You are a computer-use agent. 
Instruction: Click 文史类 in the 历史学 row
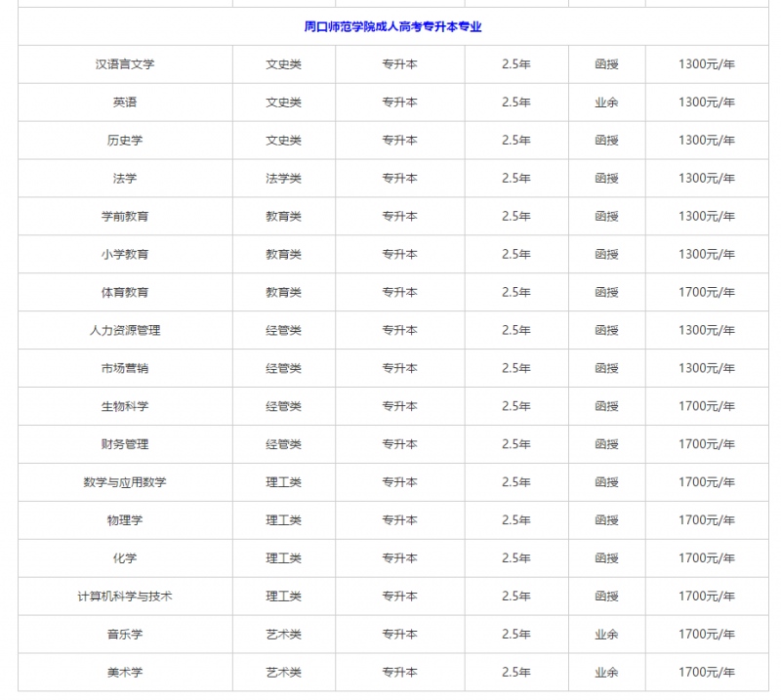(x=283, y=141)
